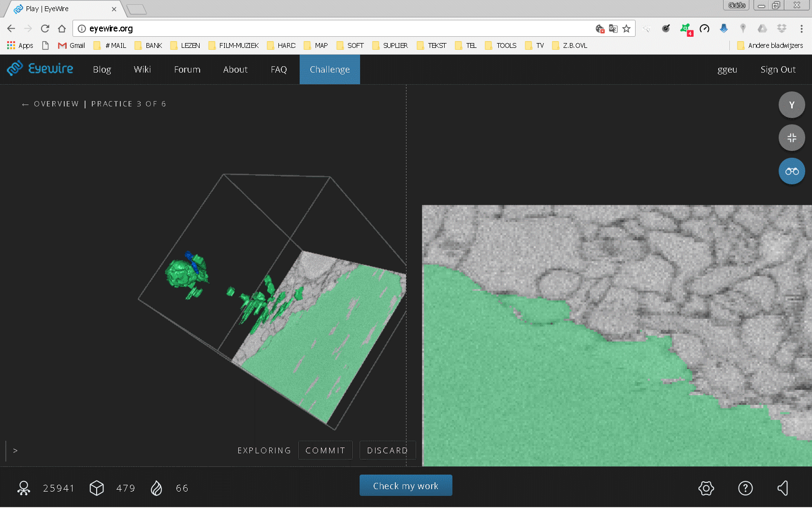Open the Chrome menu three dots
Image resolution: width=812 pixels, height=508 pixels.
(x=801, y=29)
